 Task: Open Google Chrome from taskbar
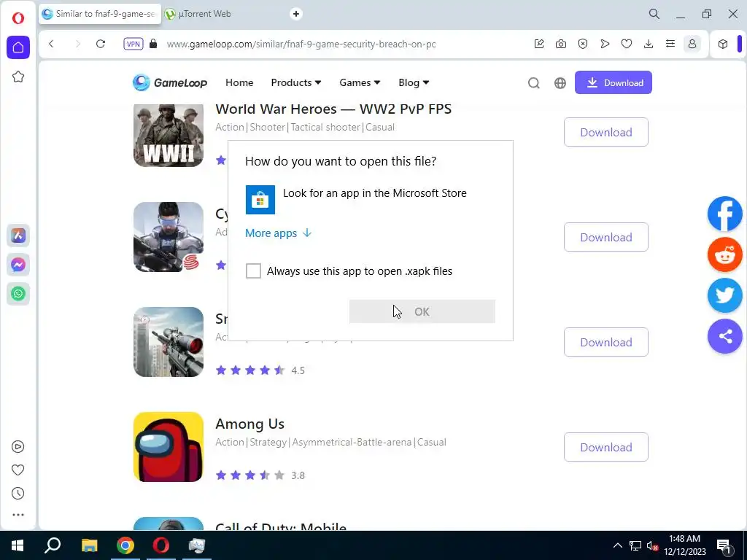(125, 545)
